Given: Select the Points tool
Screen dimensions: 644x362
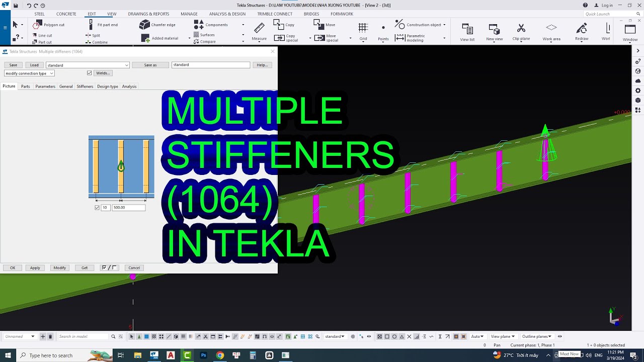Looking at the screenshot, I should click(x=383, y=32).
